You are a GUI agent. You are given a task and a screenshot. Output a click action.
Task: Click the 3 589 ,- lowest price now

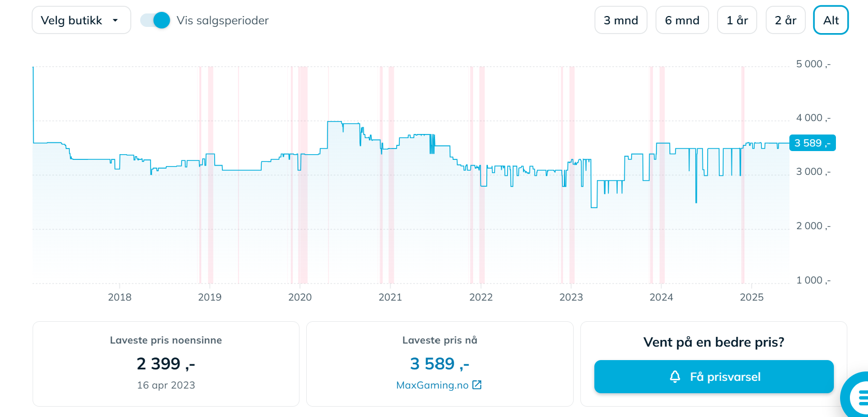tap(440, 364)
